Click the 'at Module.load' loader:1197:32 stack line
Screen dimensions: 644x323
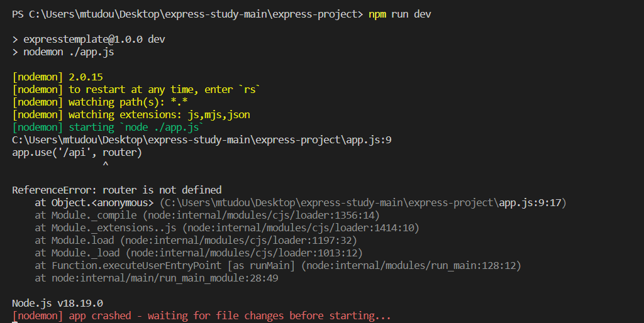(x=196, y=241)
